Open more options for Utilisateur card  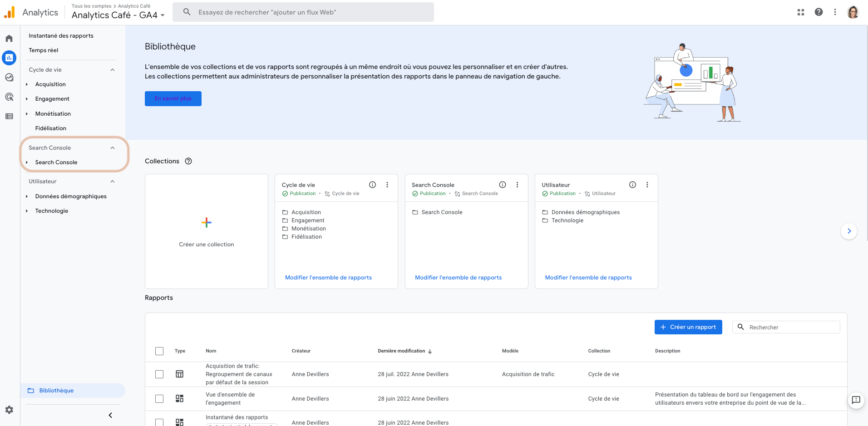point(647,185)
